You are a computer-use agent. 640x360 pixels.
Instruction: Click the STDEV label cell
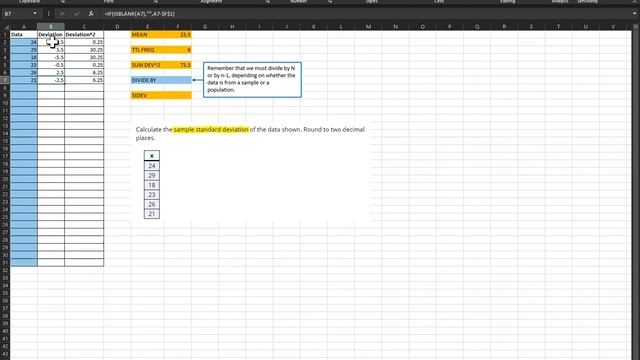[147, 95]
